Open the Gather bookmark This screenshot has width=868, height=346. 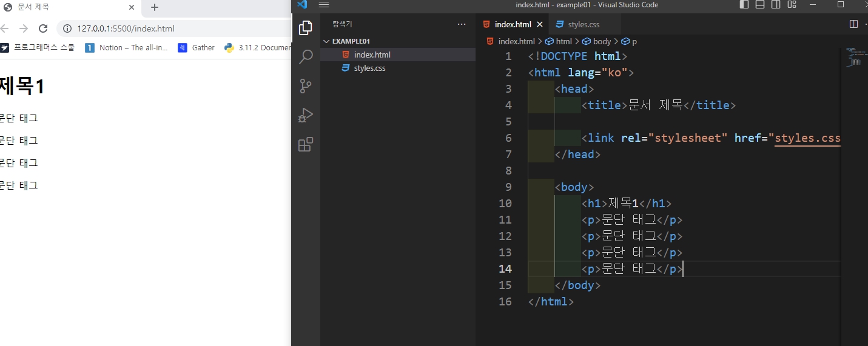(x=196, y=47)
